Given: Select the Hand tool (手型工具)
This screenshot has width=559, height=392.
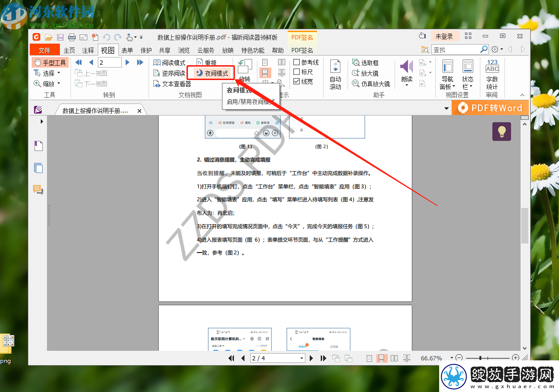Looking at the screenshot, I should tap(50, 63).
